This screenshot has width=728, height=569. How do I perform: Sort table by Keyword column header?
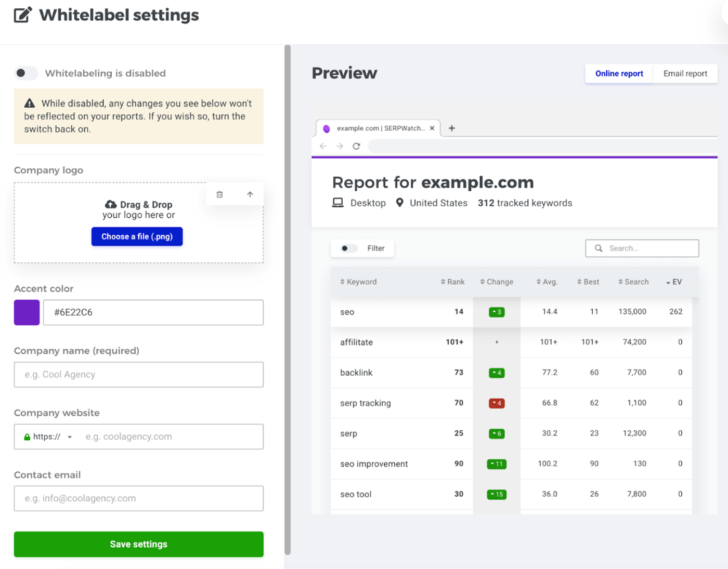click(x=358, y=282)
